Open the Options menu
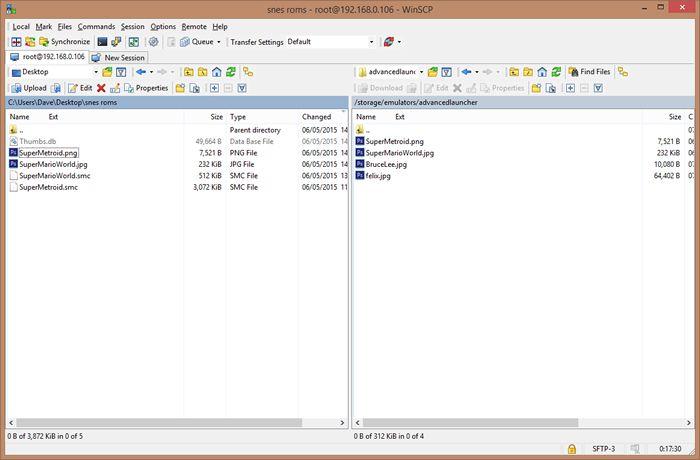The width and height of the screenshot is (700, 460). (163, 27)
